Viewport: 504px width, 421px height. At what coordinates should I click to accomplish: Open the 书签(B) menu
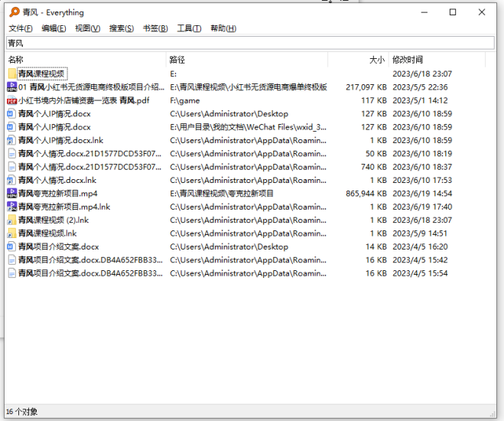(155, 28)
